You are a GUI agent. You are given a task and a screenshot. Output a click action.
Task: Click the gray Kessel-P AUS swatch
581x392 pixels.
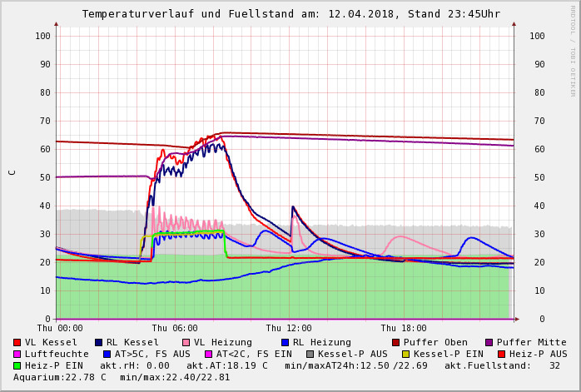coord(310,354)
